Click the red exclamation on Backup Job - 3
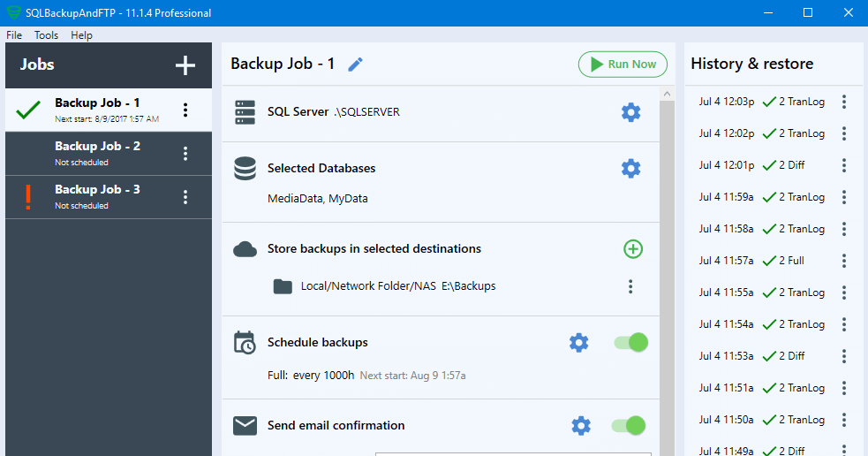Viewport: 868px width, 456px height. point(28,197)
